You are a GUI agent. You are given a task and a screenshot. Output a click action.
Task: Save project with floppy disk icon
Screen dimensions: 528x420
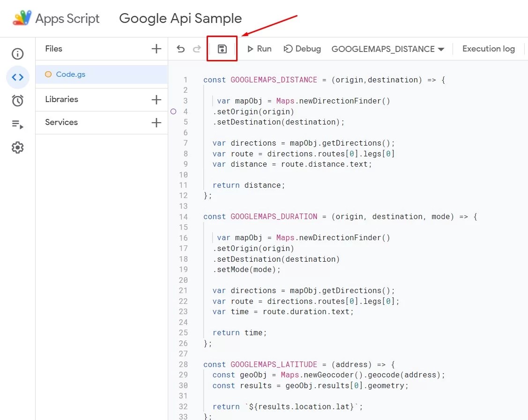[222, 49]
